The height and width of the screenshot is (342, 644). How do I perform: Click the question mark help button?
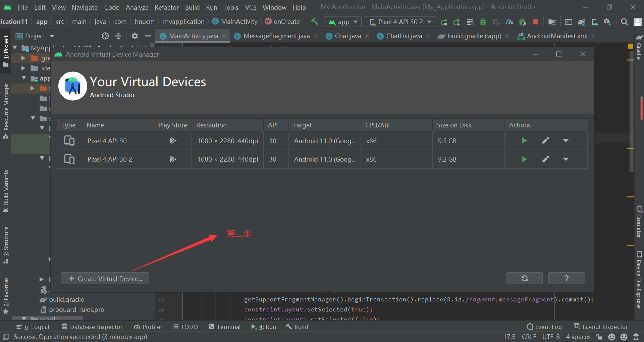pyautogui.click(x=566, y=278)
